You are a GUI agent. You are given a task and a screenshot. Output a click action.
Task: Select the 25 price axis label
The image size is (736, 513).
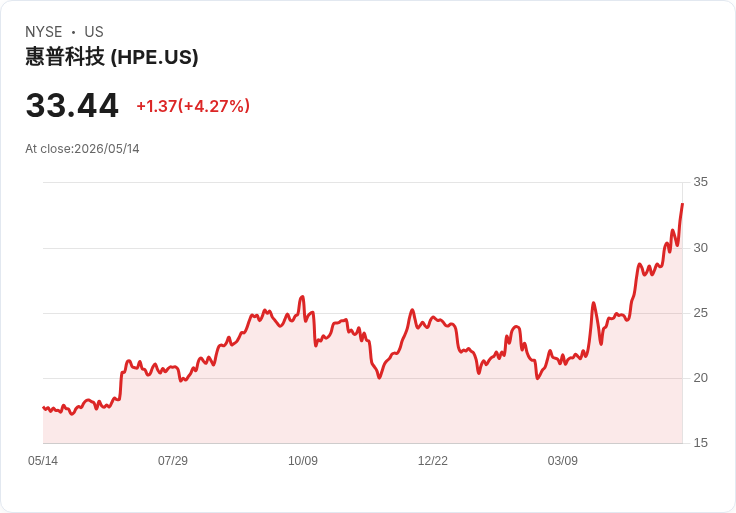(700, 313)
